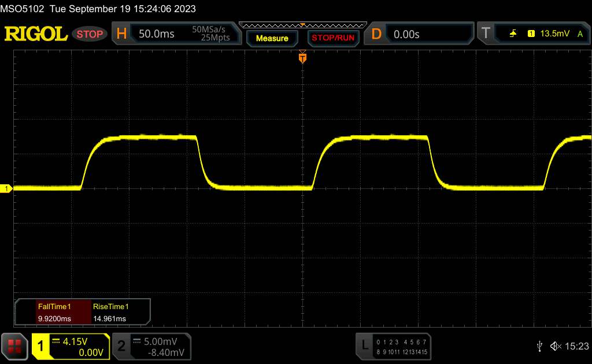Open the red function navigation grid icon

pyautogui.click(x=14, y=346)
